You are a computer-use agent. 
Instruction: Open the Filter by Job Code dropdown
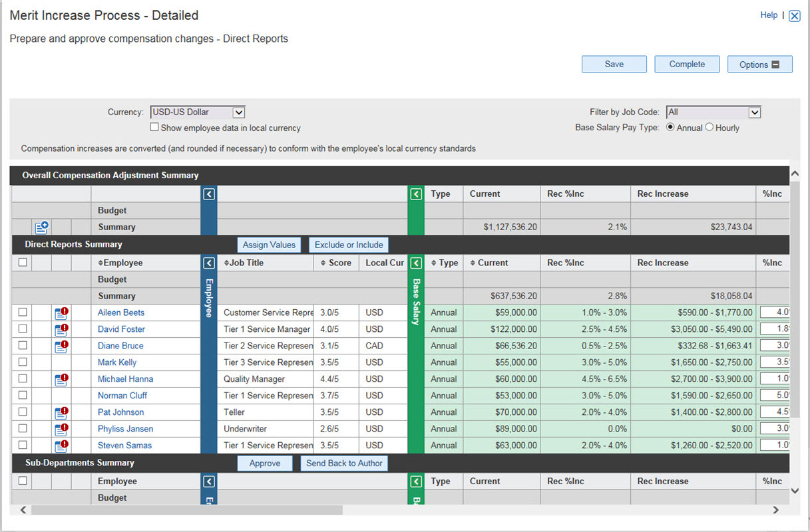753,112
